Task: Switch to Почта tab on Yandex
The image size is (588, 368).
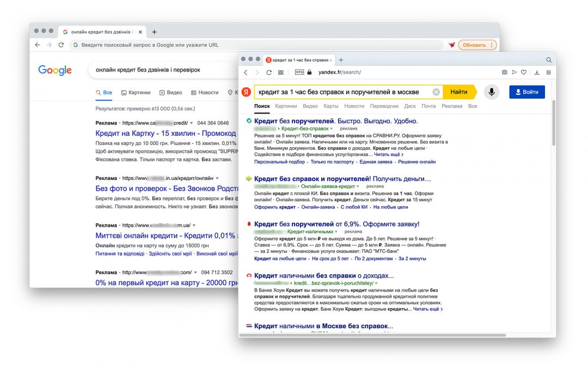Action: click(x=428, y=106)
